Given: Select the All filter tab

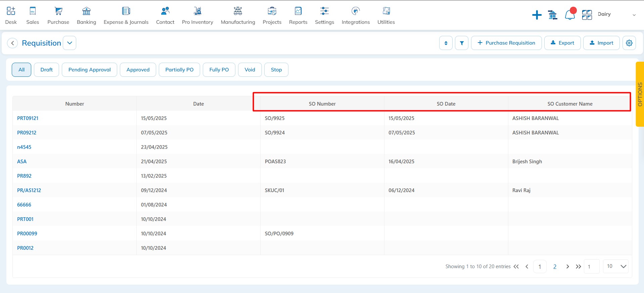Looking at the screenshot, I should [x=21, y=70].
